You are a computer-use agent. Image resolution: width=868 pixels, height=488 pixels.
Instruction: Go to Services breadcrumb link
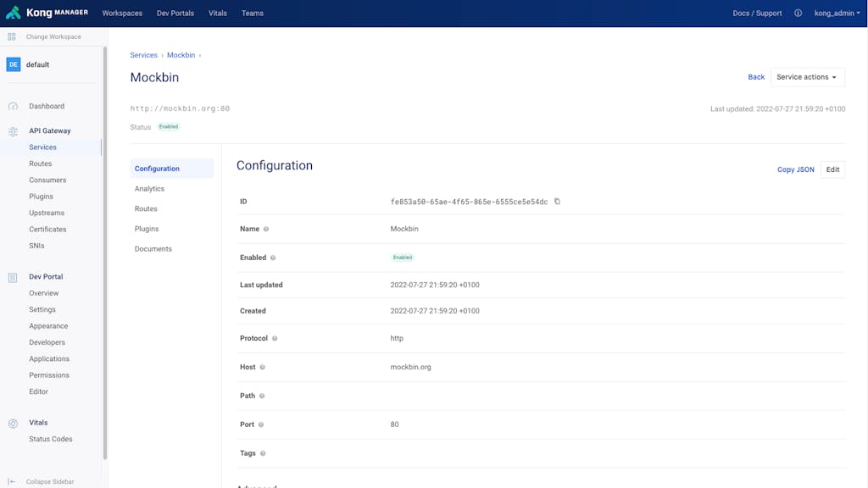[x=143, y=55]
